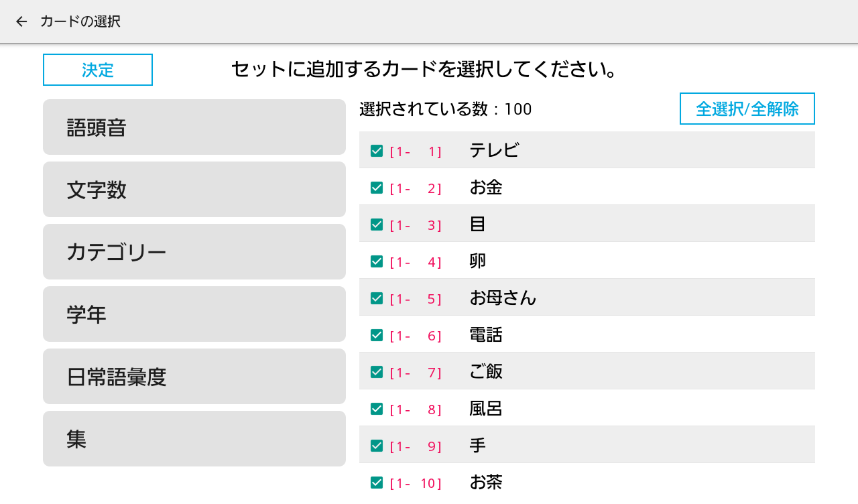Open the 集 filter section

click(x=194, y=439)
